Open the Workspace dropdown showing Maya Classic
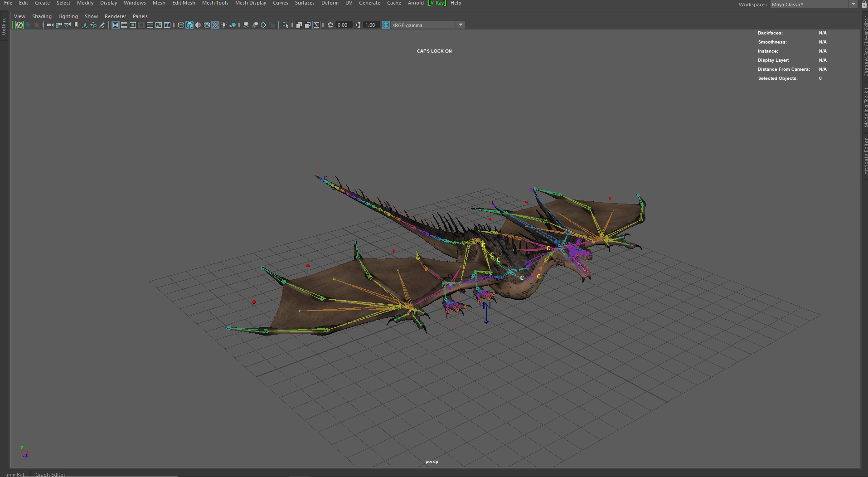The width and height of the screenshot is (868, 477). (x=811, y=4)
